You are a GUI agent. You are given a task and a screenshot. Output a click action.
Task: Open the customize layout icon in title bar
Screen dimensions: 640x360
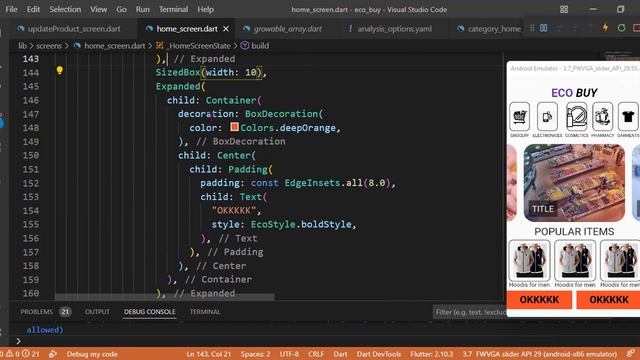(564, 9)
